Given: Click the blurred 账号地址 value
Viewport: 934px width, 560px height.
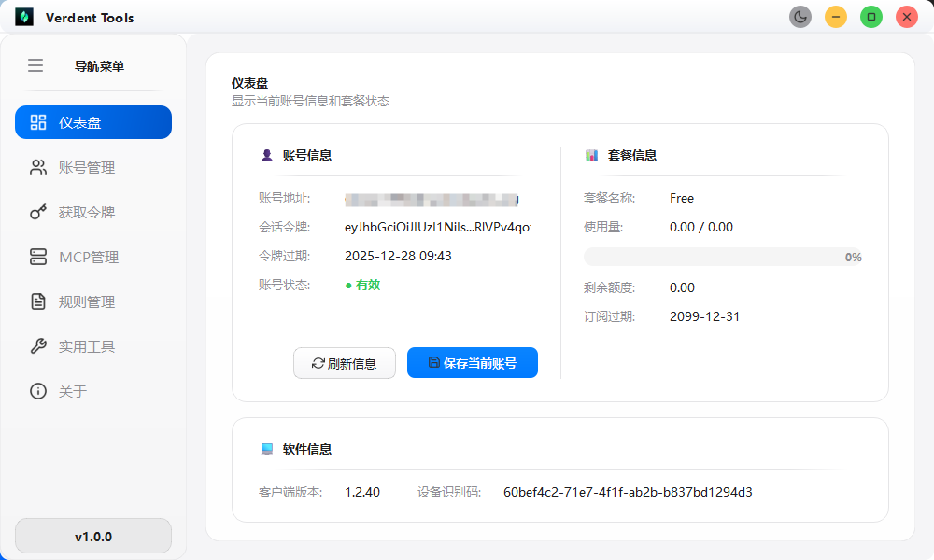Looking at the screenshot, I should point(432,199).
